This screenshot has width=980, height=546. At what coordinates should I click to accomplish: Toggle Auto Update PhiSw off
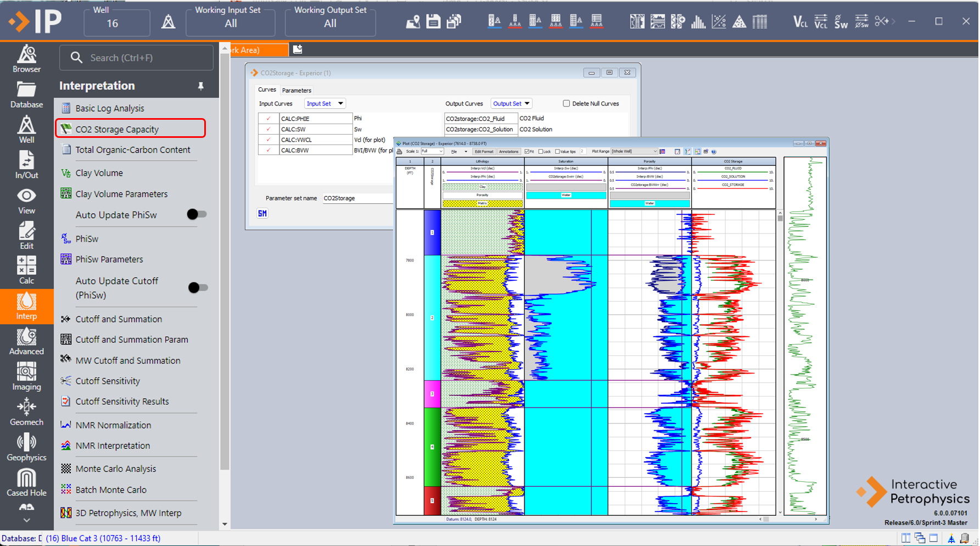[x=196, y=215]
